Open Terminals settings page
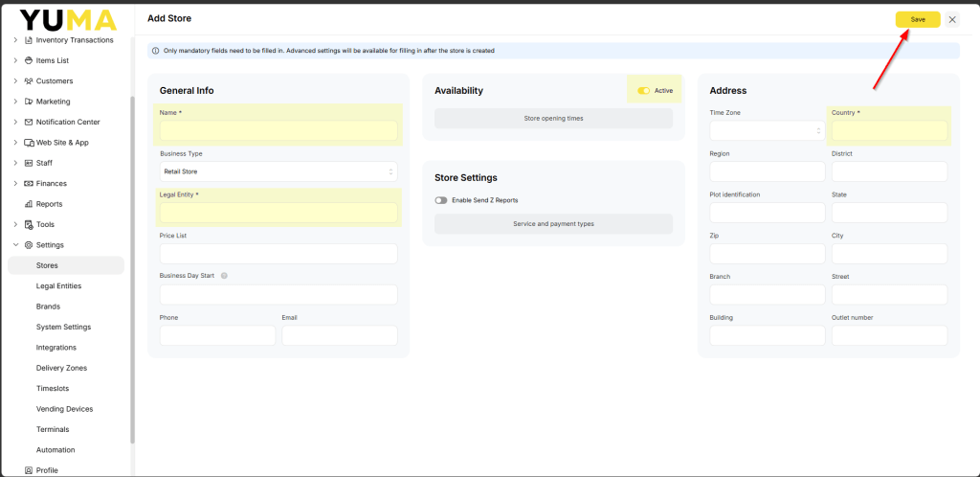 tap(53, 429)
